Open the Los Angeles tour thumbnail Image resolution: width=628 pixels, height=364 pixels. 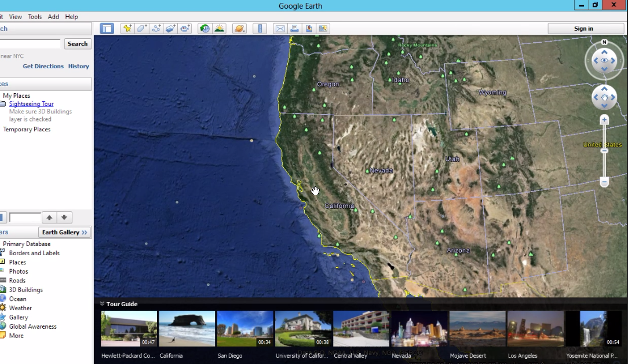pyautogui.click(x=535, y=329)
